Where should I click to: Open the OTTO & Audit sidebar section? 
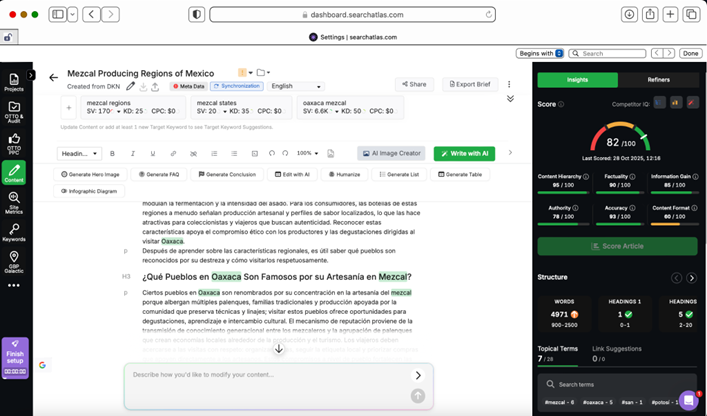[14, 112]
